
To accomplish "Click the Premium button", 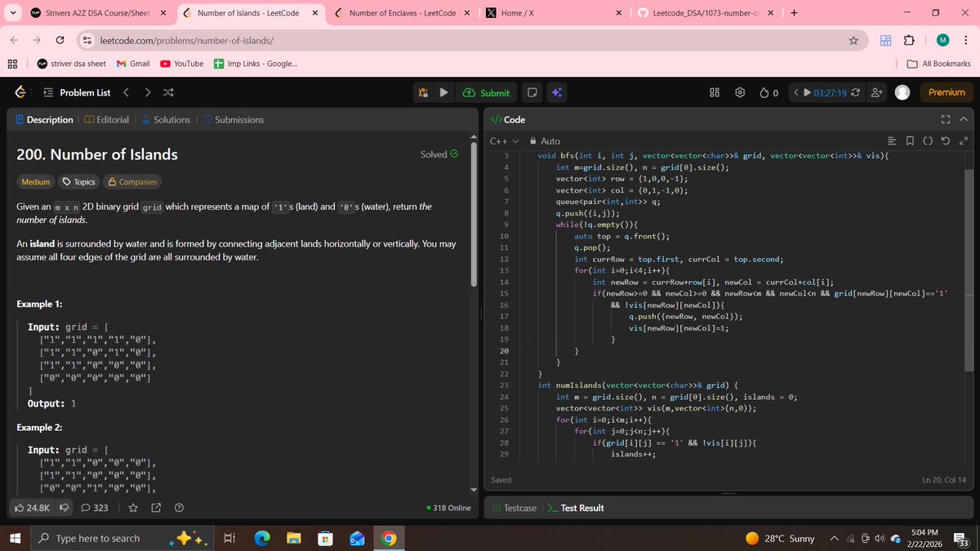I will point(947,93).
